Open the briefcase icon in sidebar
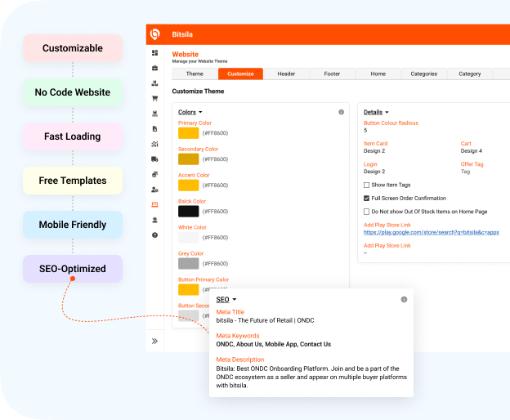 [154, 68]
